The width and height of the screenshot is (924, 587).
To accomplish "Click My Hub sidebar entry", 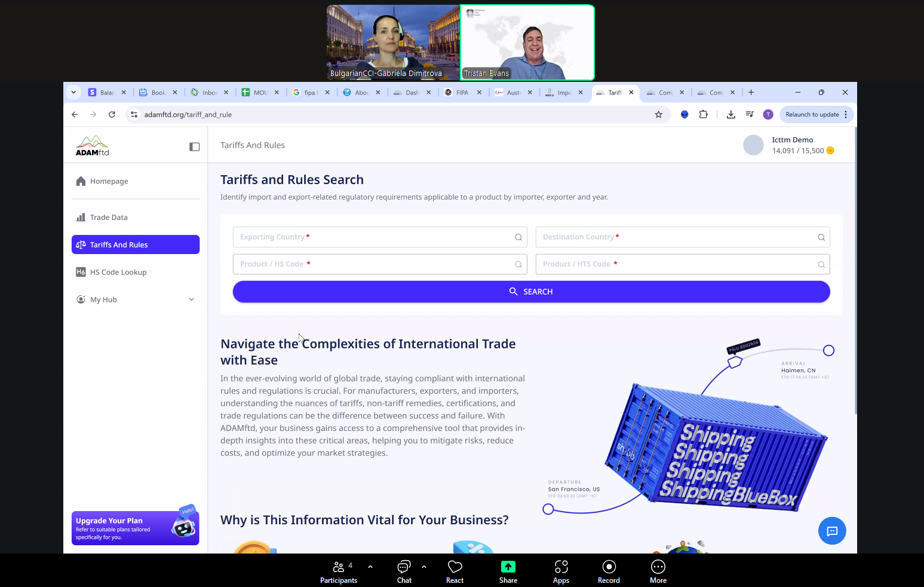I will point(136,299).
